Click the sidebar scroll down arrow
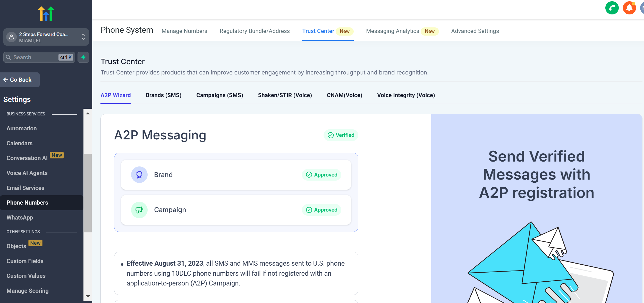The height and width of the screenshot is (303, 644). point(88,296)
